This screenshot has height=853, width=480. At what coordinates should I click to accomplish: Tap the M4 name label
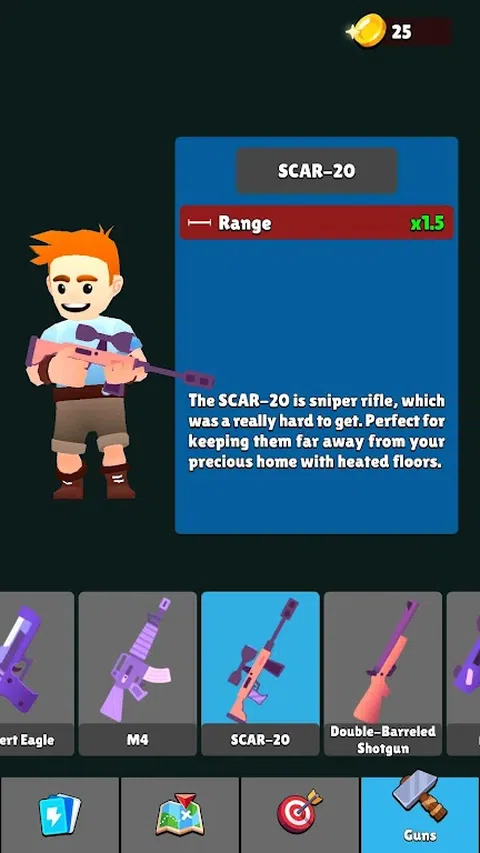pos(138,739)
